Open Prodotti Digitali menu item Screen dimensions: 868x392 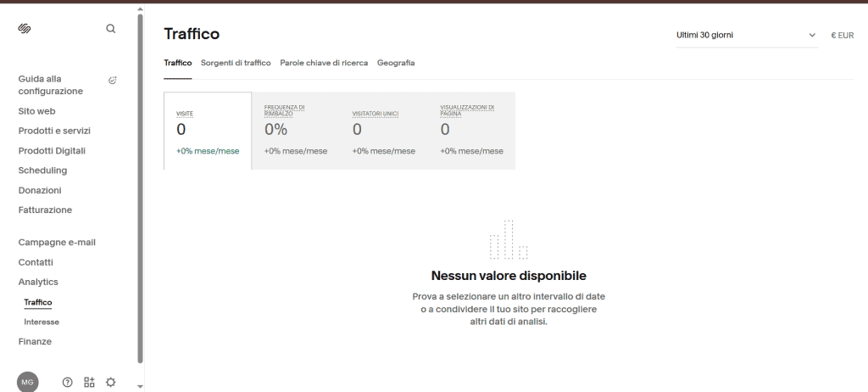pos(52,151)
